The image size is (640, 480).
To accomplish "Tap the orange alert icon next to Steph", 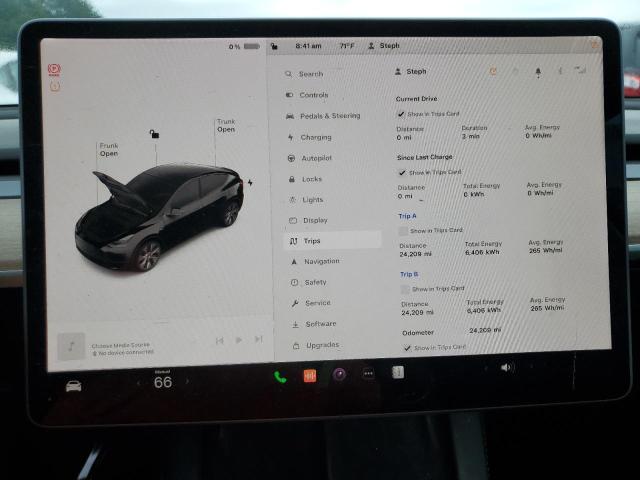I will coord(493,72).
